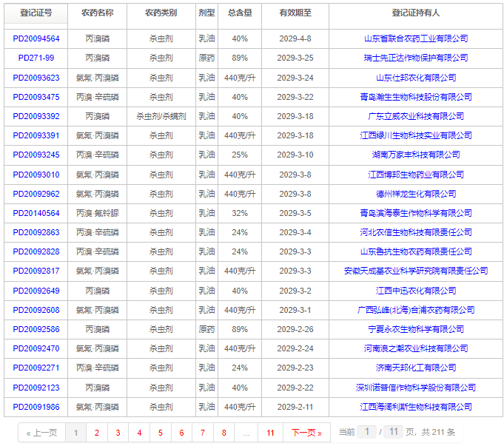Open holder 江西博邦生物药业有限公司
The height and width of the screenshot is (446, 504).
(416, 175)
